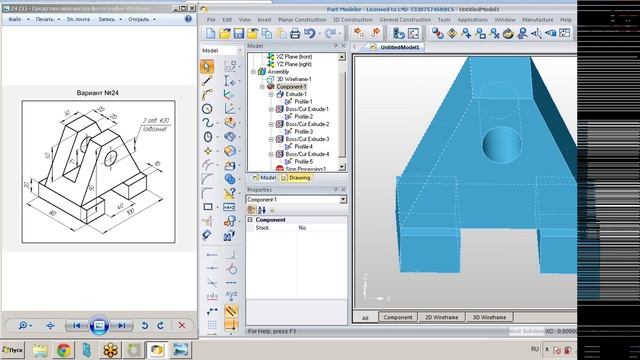Click photo viewer delete red X button

point(182,325)
